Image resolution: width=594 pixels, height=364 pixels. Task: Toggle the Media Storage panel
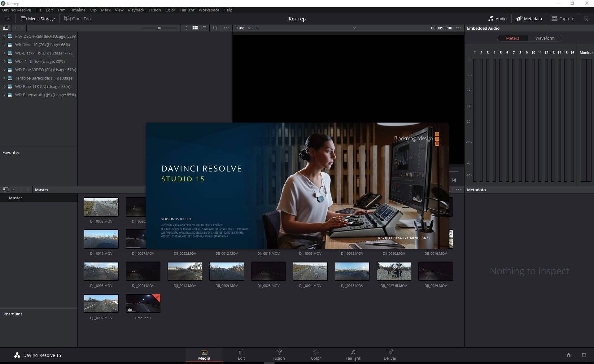(37, 19)
